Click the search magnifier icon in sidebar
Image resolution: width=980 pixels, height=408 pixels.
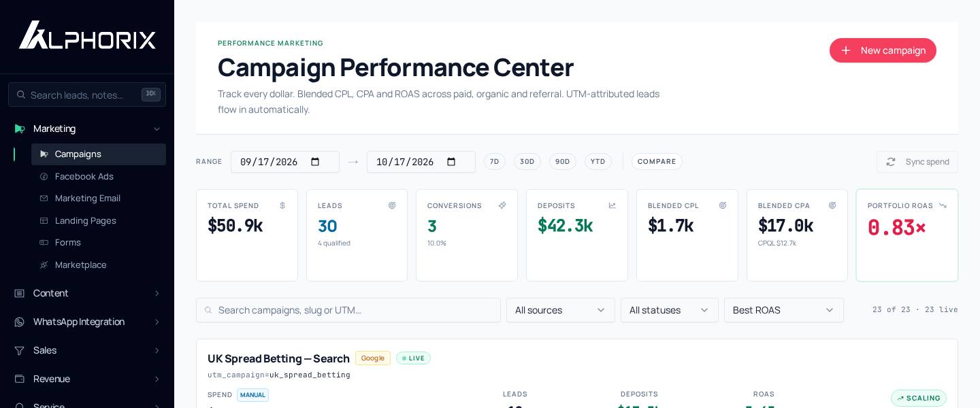(21, 95)
